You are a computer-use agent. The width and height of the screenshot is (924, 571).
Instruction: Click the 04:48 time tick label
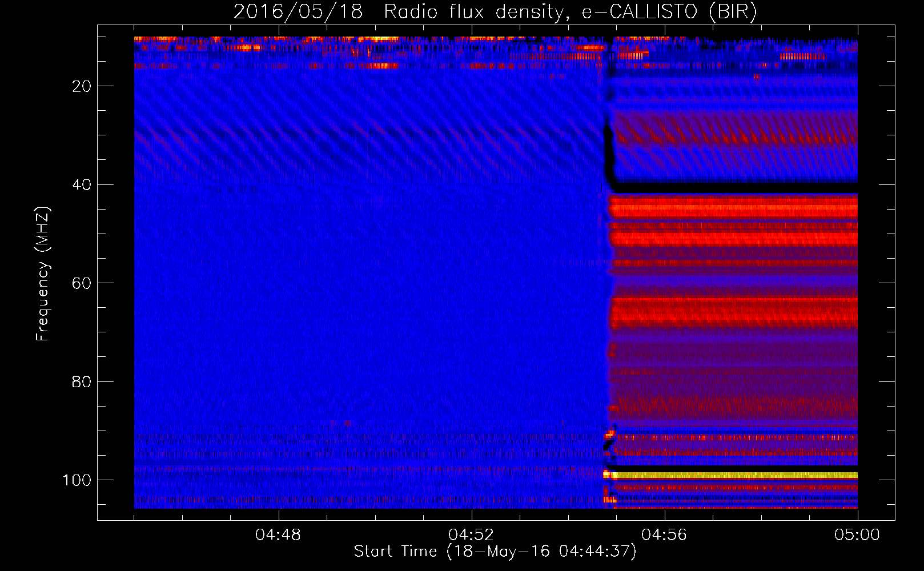point(278,535)
